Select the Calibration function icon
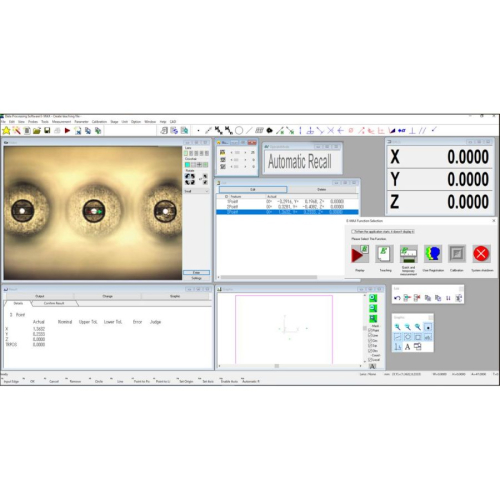500x500 pixels. click(457, 254)
